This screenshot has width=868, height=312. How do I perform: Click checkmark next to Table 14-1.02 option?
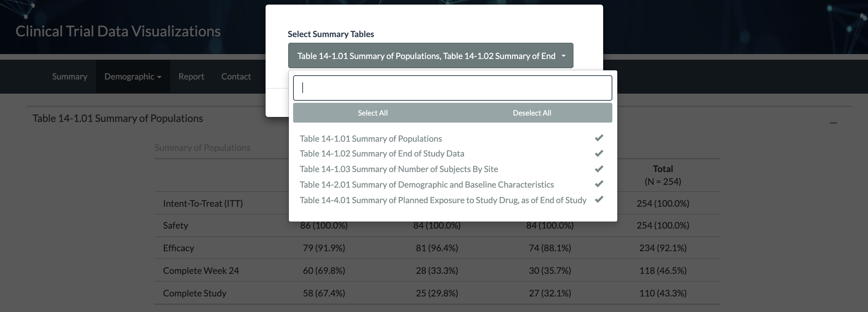click(599, 154)
